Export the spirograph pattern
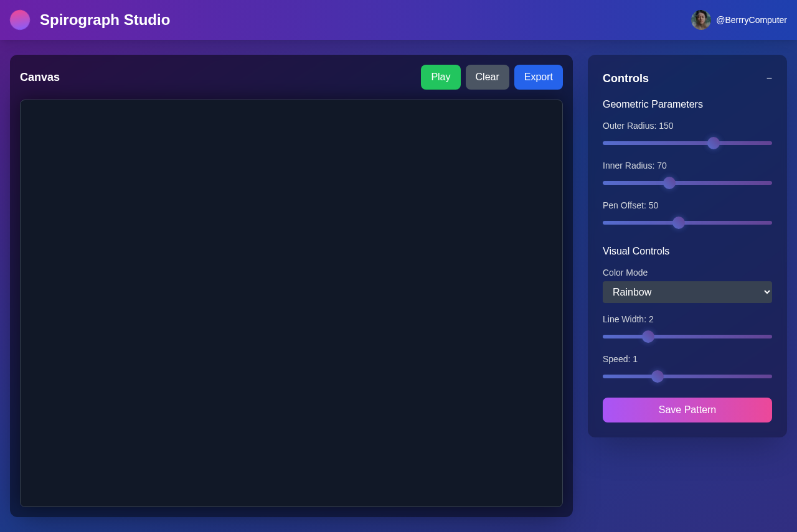 coord(538,77)
